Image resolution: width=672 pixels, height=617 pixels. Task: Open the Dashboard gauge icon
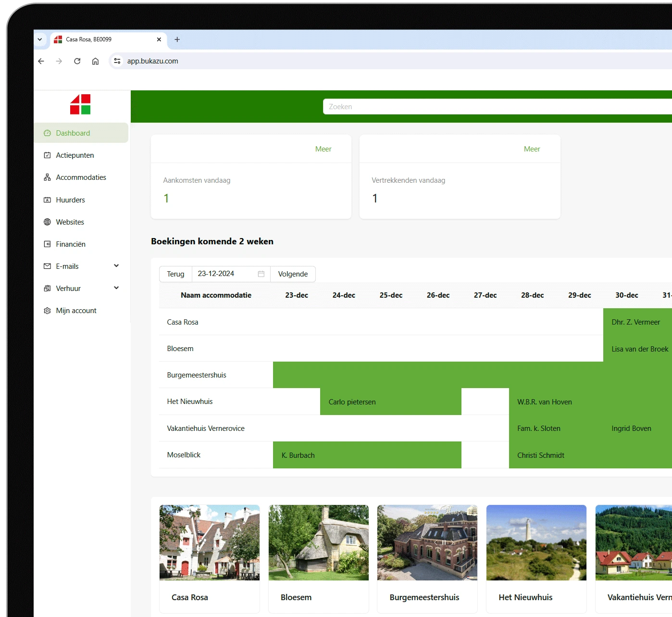[x=47, y=133]
